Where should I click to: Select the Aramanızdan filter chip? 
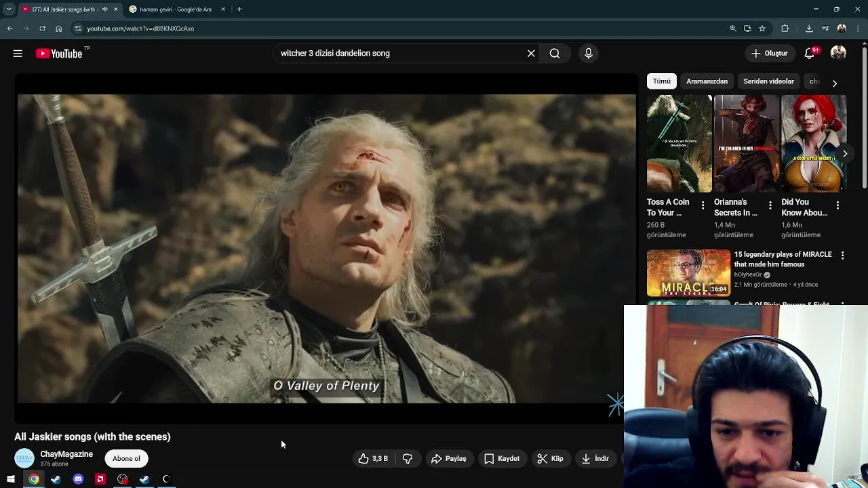tap(707, 81)
